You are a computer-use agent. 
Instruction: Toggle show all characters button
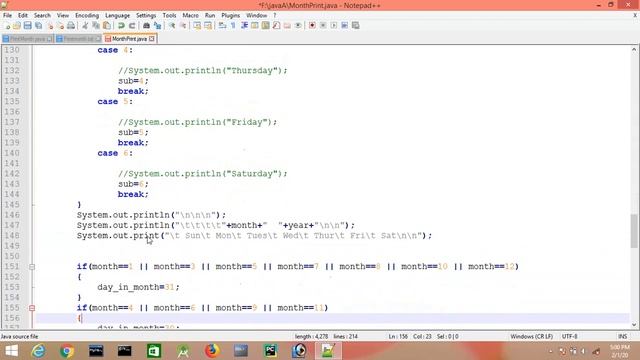[233, 26]
